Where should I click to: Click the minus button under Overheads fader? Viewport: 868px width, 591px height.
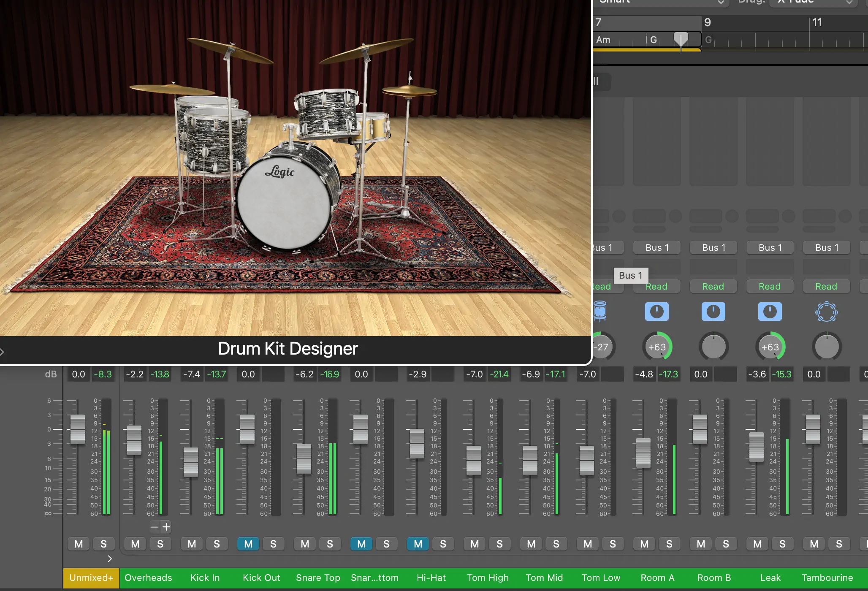155,527
